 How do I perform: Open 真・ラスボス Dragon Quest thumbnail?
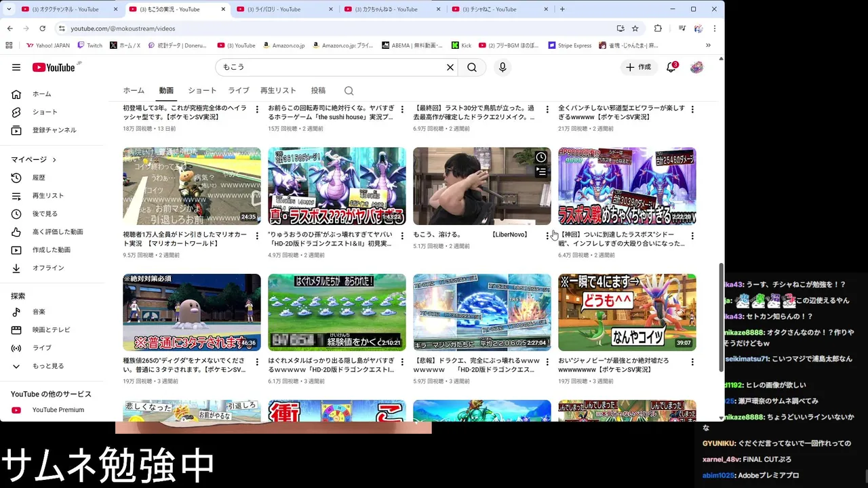[x=337, y=186]
